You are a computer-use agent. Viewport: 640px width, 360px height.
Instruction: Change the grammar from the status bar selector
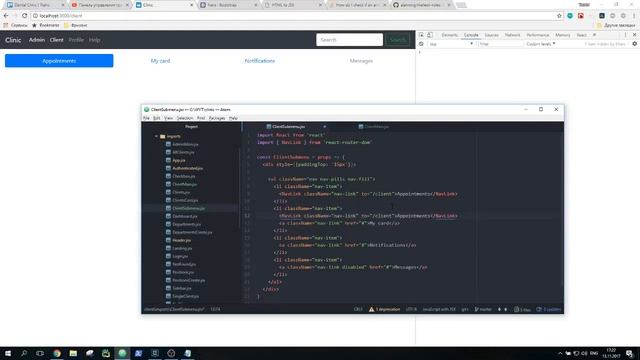pos(439,309)
